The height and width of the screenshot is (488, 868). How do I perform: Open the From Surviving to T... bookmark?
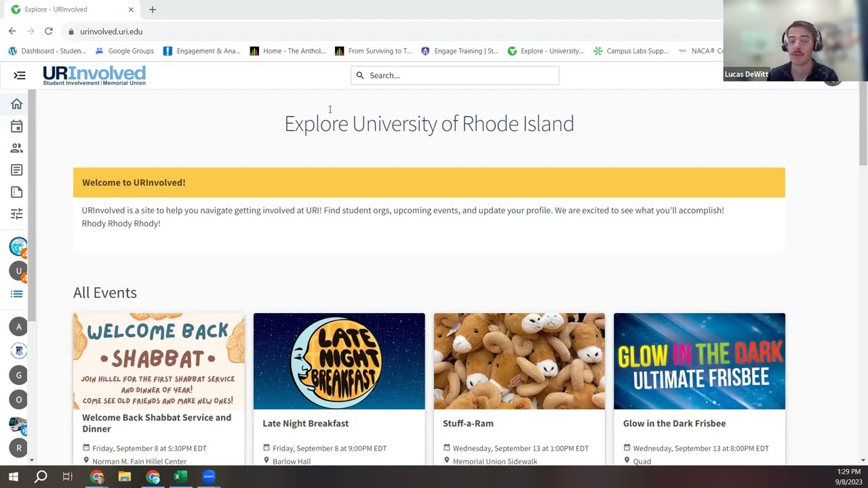pos(374,51)
